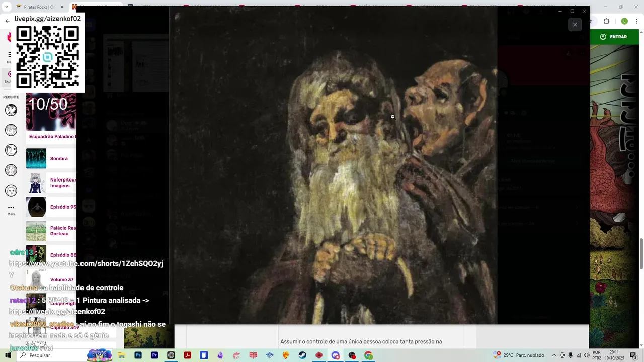Viewport: 644px width, 362px height.
Task: Open the Esquadrão Paladino article
Action: pos(53,137)
